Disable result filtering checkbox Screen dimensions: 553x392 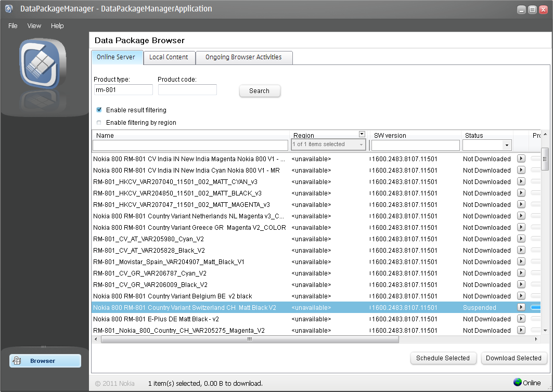99,110
